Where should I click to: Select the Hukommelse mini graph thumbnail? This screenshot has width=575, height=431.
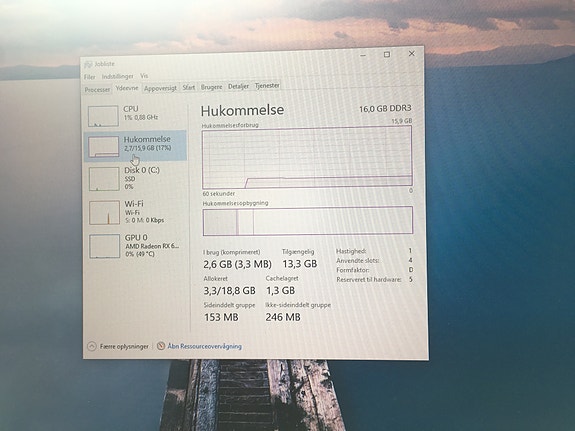[x=104, y=147]
